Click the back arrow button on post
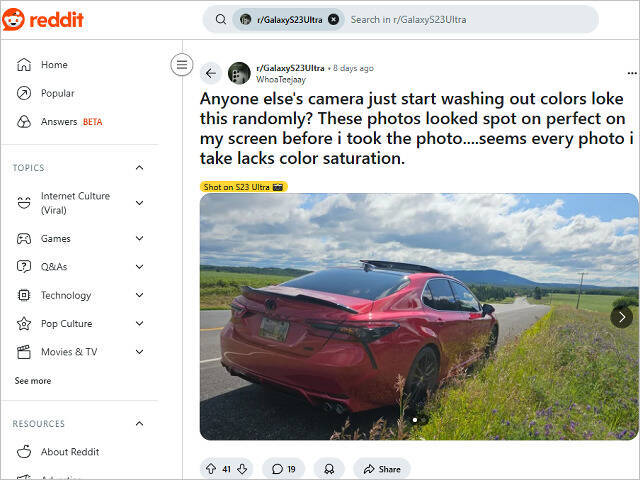Screen dimensions: 640x480 (x=210, y=73)
